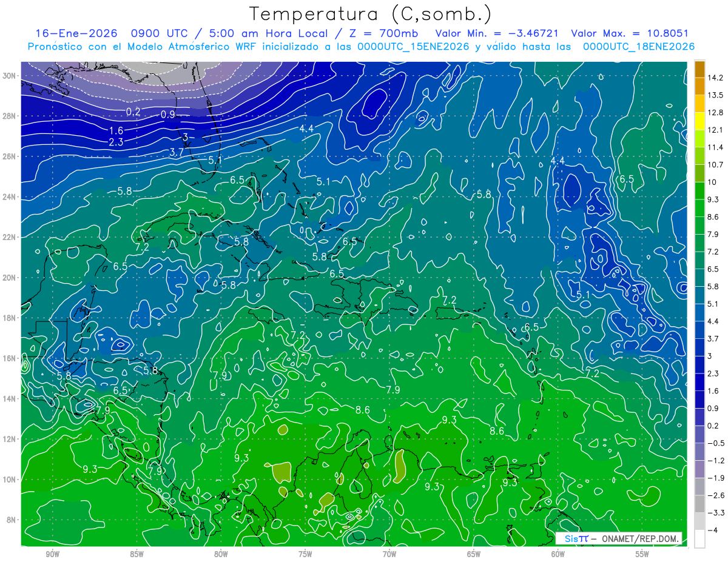
Task: Click the legend label "-4"
Action: tap(713, 530)
